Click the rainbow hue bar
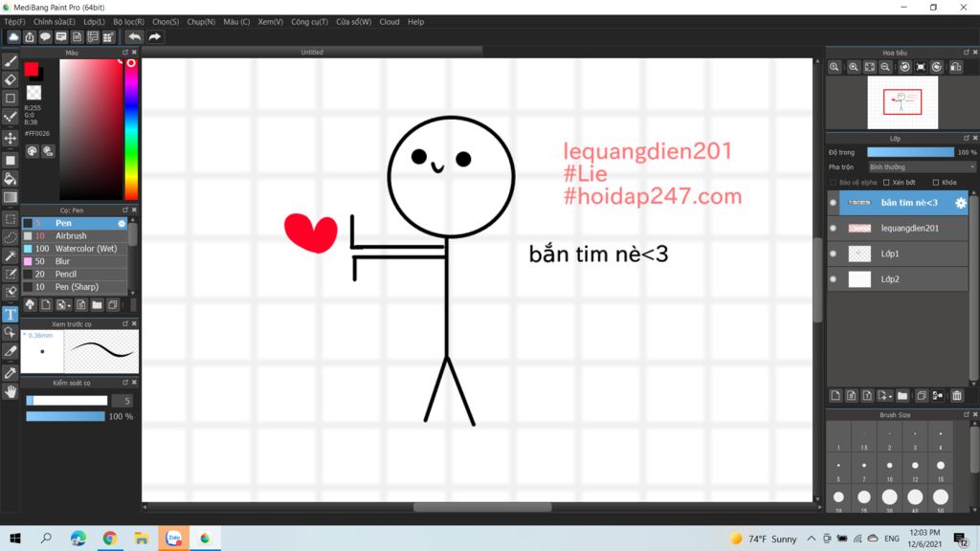The width and height of the screenshot is (980, 551). click(131, 129)
